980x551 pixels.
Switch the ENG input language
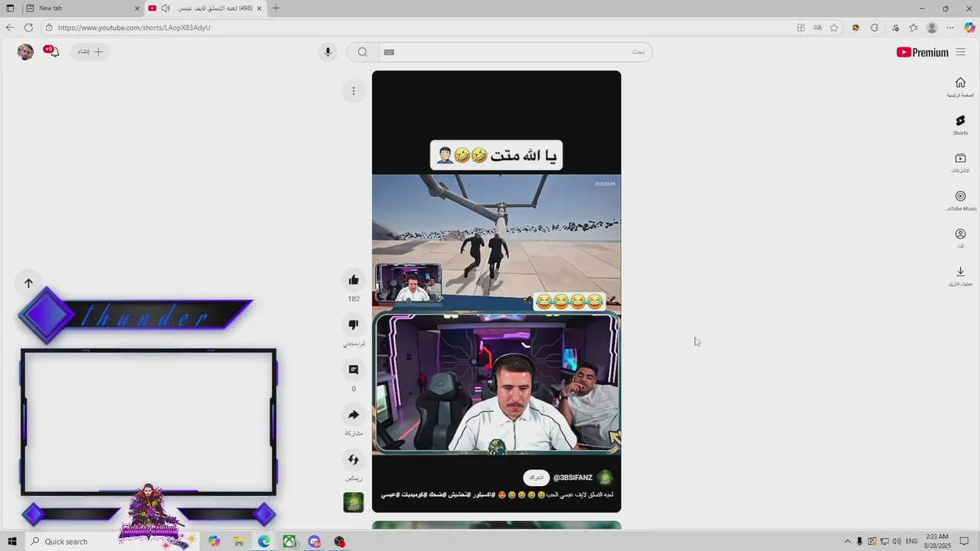coord(912,542)
